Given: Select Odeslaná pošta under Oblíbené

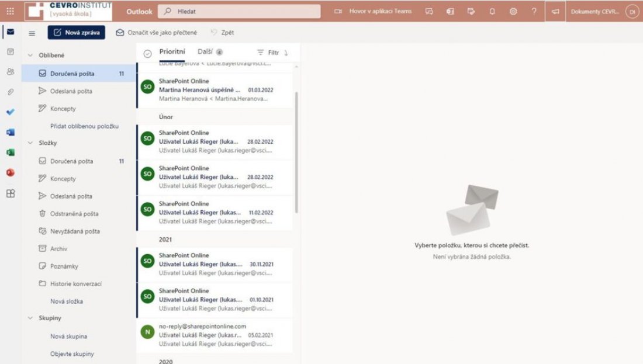Looking at the screenshot, I should [x=79, y=91].
